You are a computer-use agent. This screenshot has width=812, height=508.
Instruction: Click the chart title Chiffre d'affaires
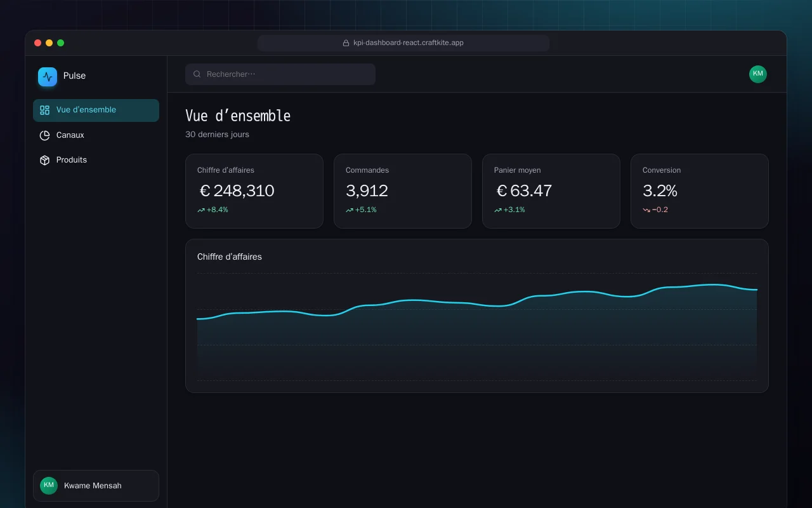(x=230, y=257)
